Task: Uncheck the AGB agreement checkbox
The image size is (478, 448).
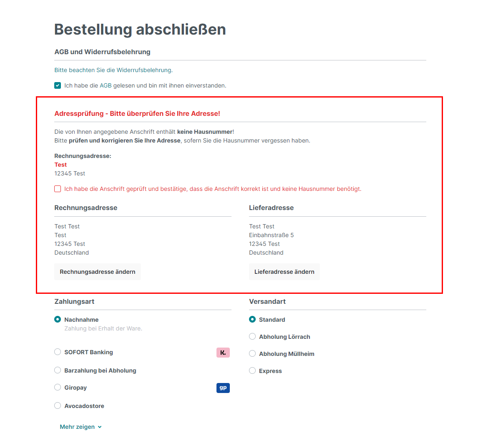Action: (58, 86)
